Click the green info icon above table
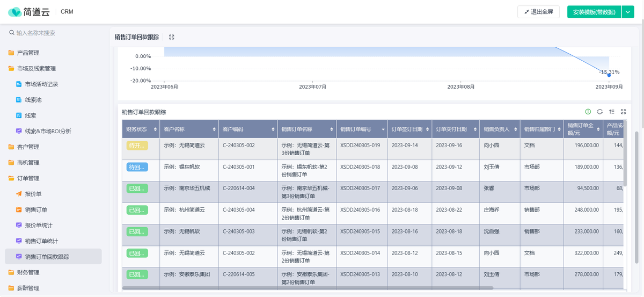644x297 pixels. click(x=588, y=112)
